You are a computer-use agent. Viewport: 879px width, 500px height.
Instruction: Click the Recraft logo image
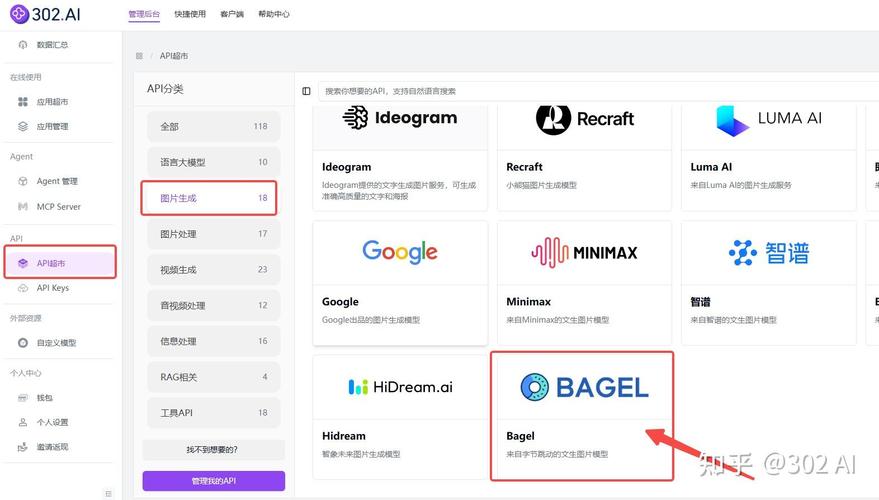click(585, 119)
